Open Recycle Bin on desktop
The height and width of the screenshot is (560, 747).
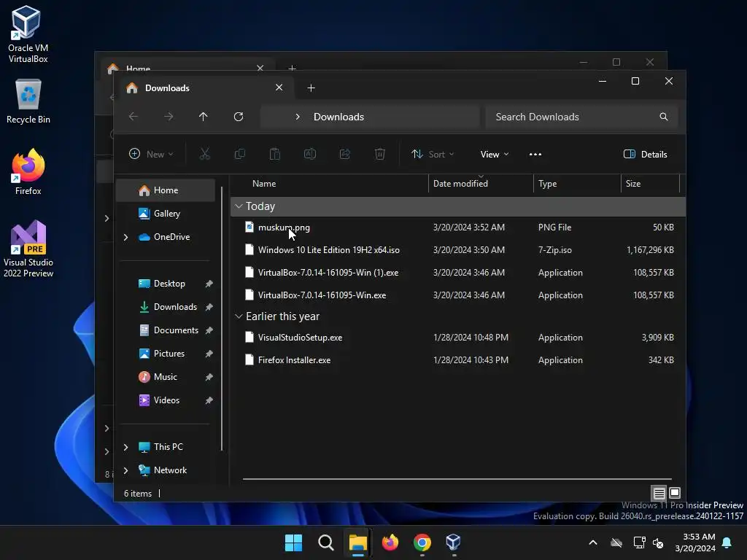[28, 102]
